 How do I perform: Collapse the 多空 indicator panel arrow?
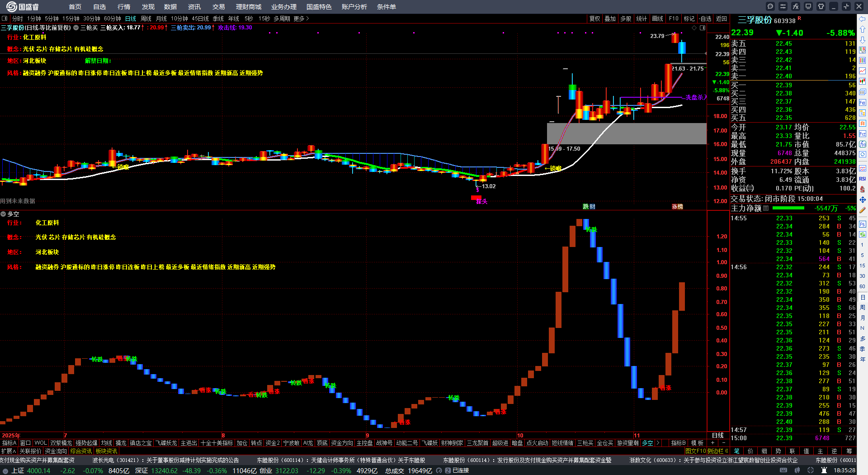tap(3, 214)
